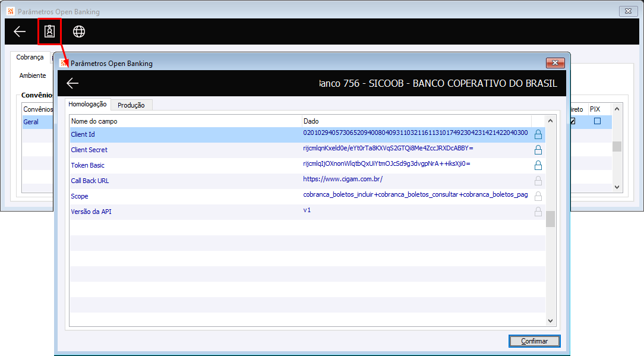Select the Scope field name

coord(79,197)
